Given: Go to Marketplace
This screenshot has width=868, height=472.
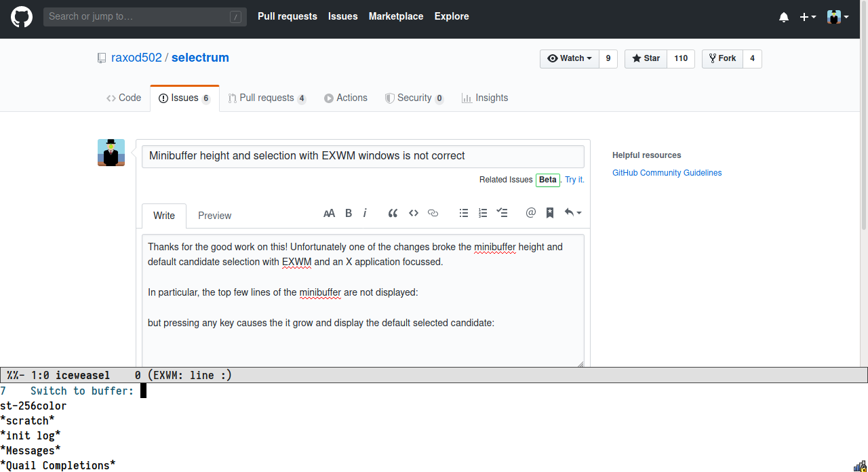Looking at the screenshot, I should [x=396, y=16].
